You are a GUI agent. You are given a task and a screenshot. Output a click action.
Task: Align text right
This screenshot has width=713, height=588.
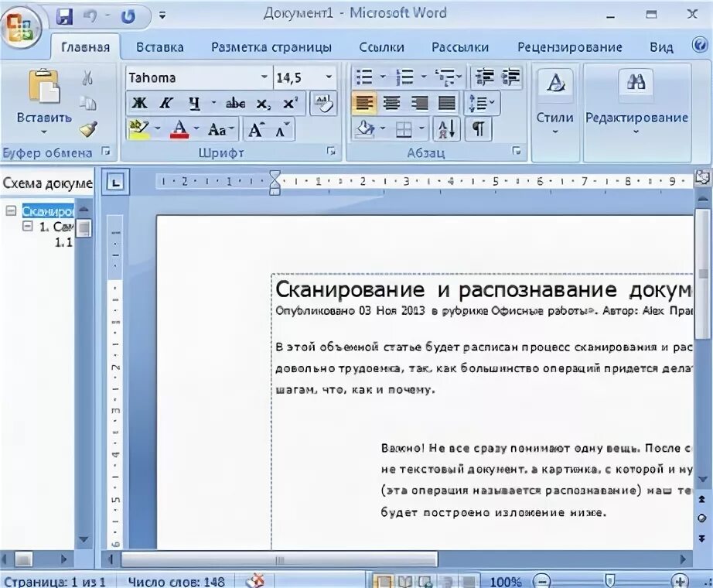(x=419, y=104)
